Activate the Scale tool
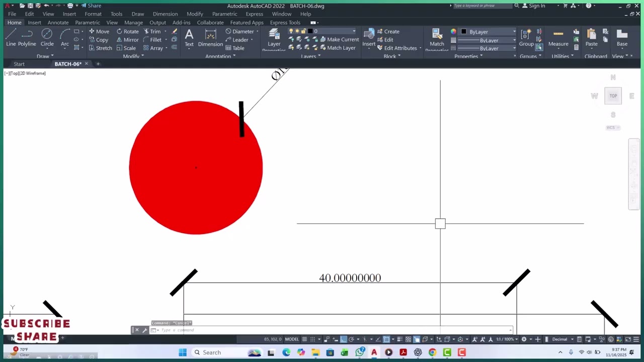 click(126, 48)
